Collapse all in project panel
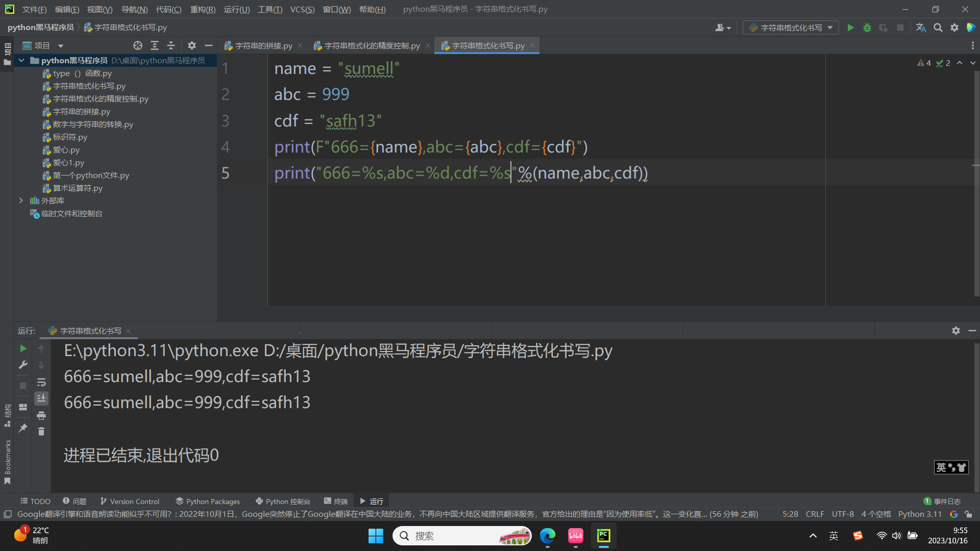 pyautogui.click(x=171, y=45)
